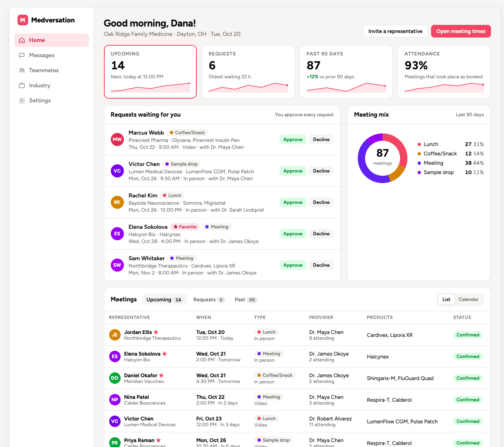
Task: Approve Rachel Kim's lunch request
Action: pos(293,202)
